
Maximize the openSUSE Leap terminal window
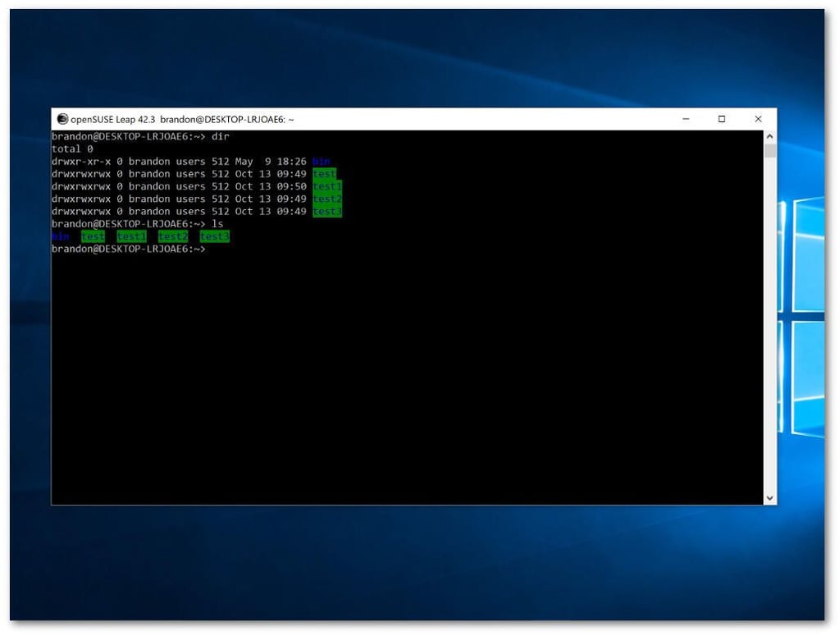[x=722, y=119]
